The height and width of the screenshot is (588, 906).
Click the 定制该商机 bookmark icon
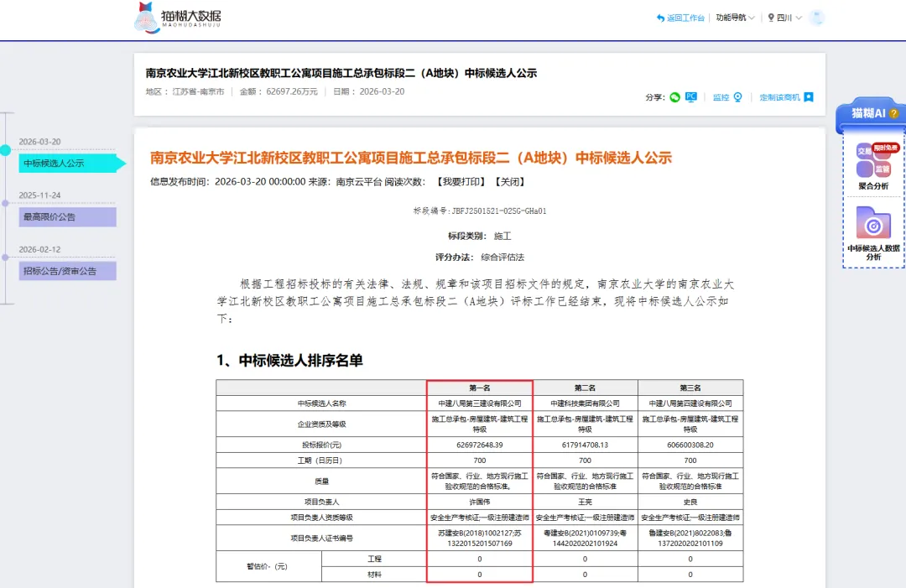pyautogui.click(x=809, y=97)
